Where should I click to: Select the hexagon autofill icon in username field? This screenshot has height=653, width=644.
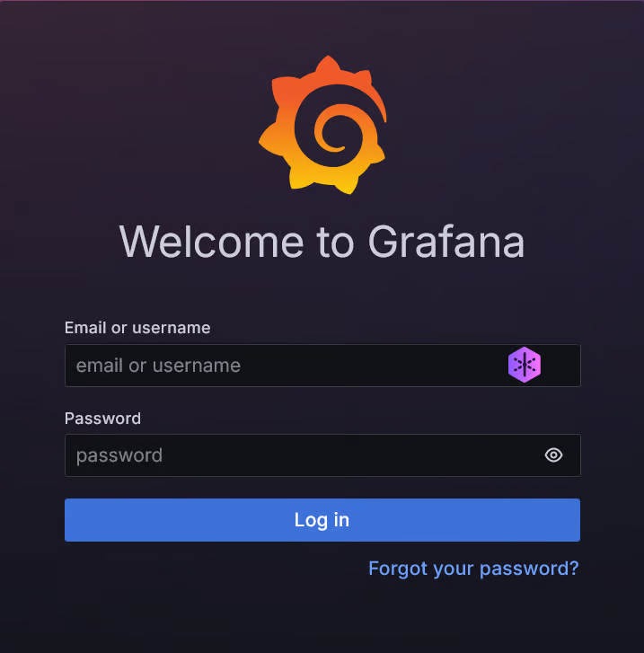(525, 365)
